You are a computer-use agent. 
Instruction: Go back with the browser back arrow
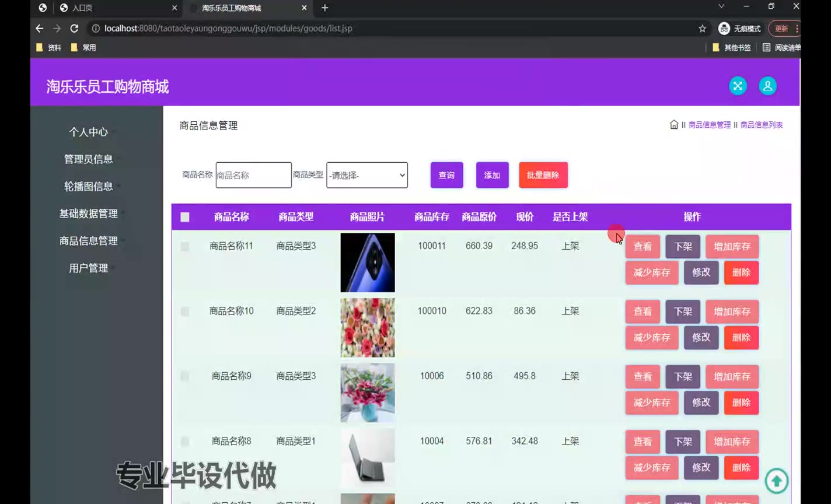tap(40, 29)
